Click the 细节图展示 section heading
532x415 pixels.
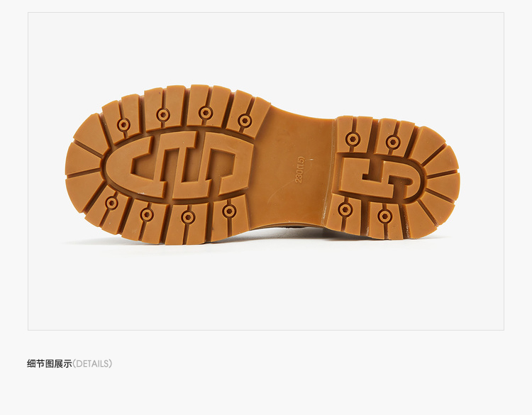pos(50,364)
